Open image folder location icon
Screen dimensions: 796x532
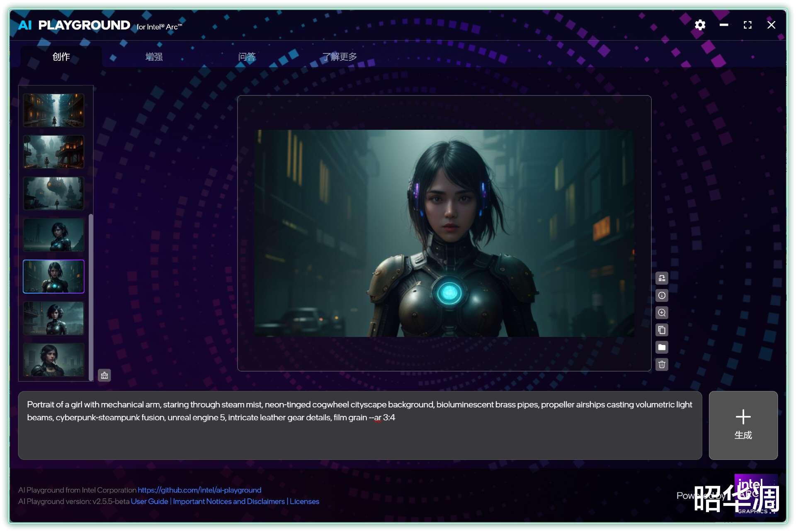pos(662,347)
